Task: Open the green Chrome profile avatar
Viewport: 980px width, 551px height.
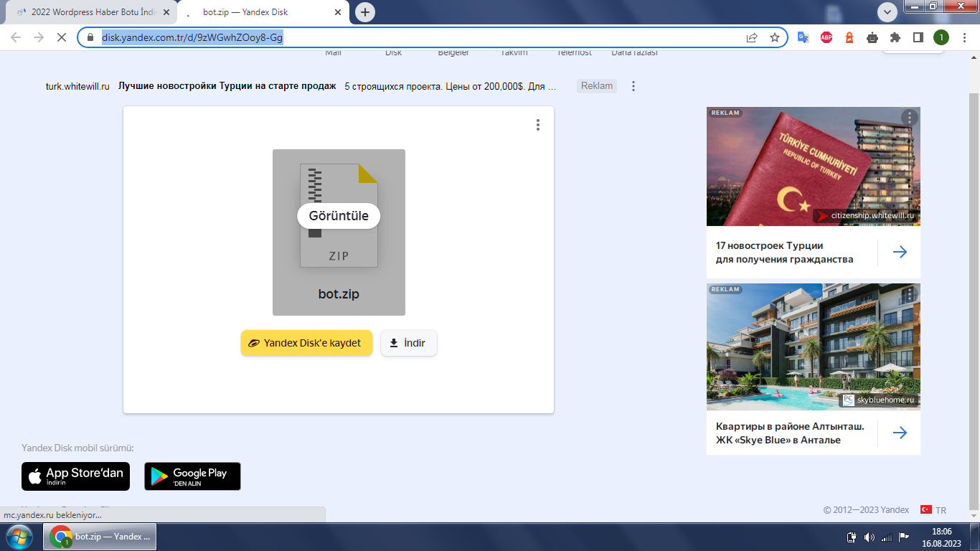Action: tap(941, 37)
